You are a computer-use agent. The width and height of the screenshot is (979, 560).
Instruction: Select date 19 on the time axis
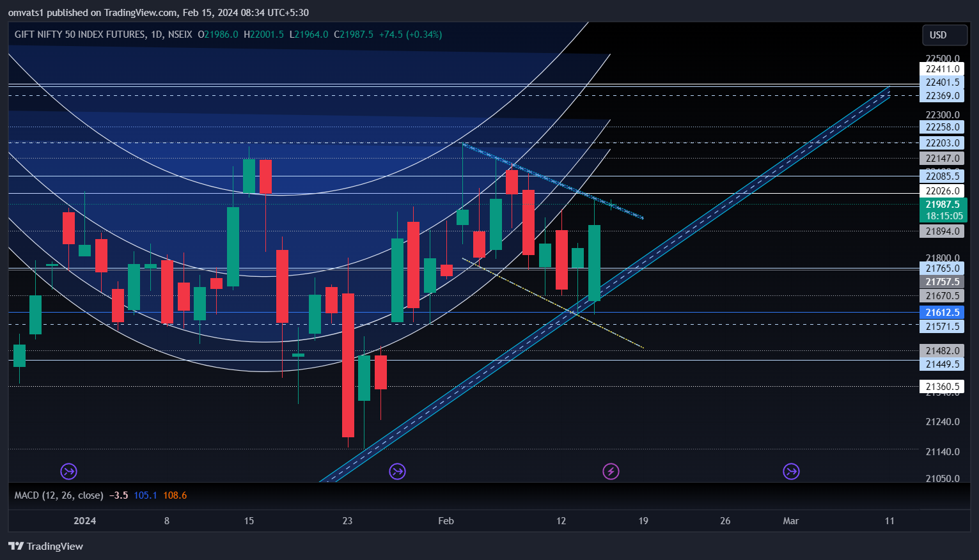point(643,521)
